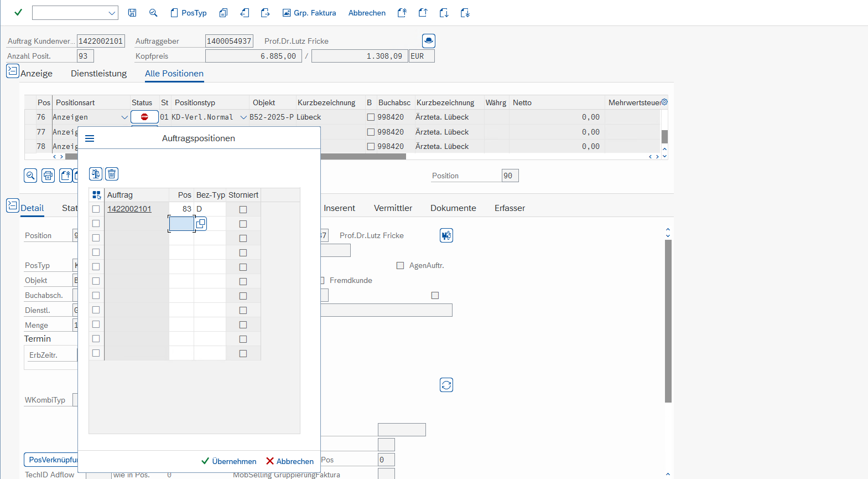This screenshot has width=868, height=479.
Task: Click the next page arrow-down icon
Action: [x=444, y=13]
